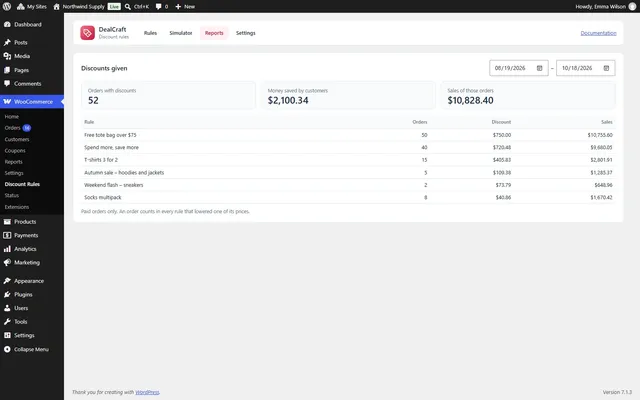Click the WordPress logo icon
640x400 pixels.
[7, 7]
